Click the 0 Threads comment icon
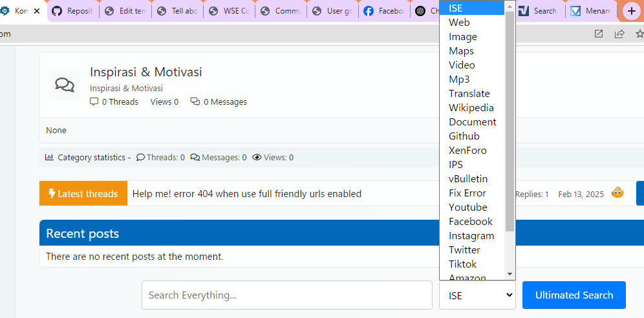Screen dimensions: 644x318 94,101
